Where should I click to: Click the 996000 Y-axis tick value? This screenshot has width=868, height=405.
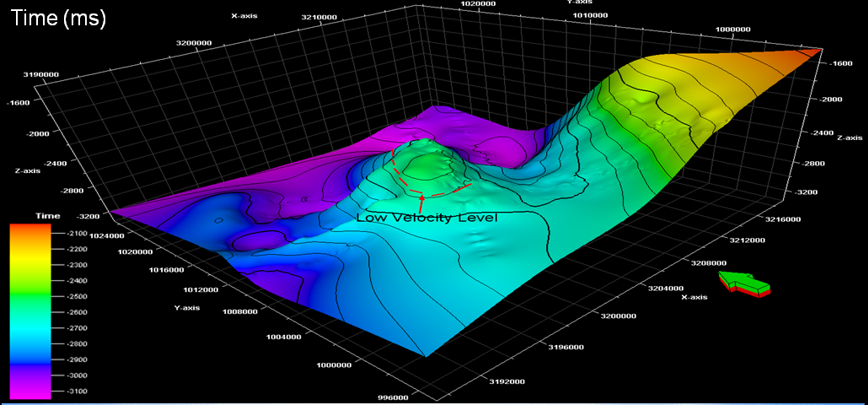(393, 397)
